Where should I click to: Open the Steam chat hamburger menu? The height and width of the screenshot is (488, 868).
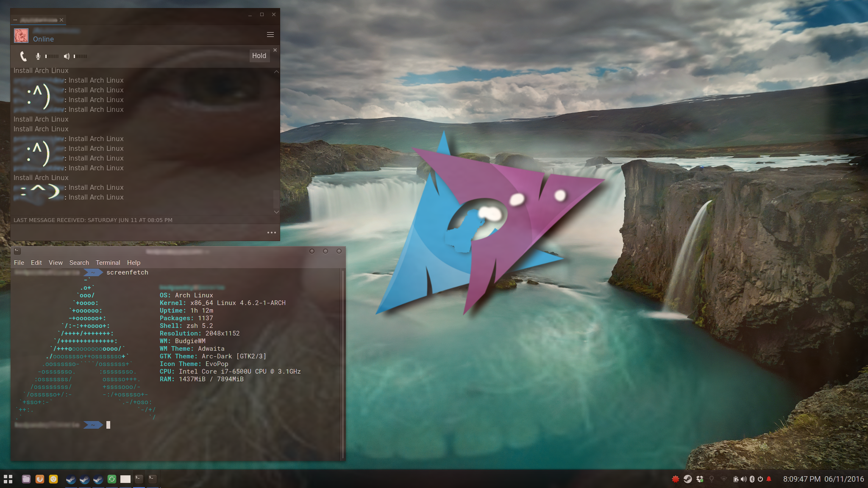click(270, 35)
